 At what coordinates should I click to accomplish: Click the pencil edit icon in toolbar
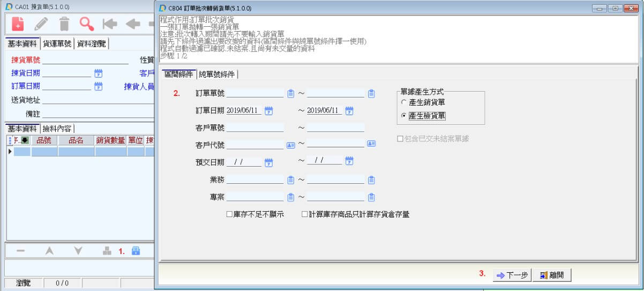pos(41,24)
